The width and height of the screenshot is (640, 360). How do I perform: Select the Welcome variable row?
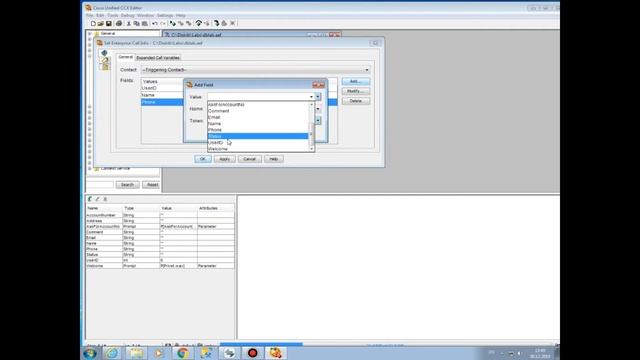tap(160, 266)
